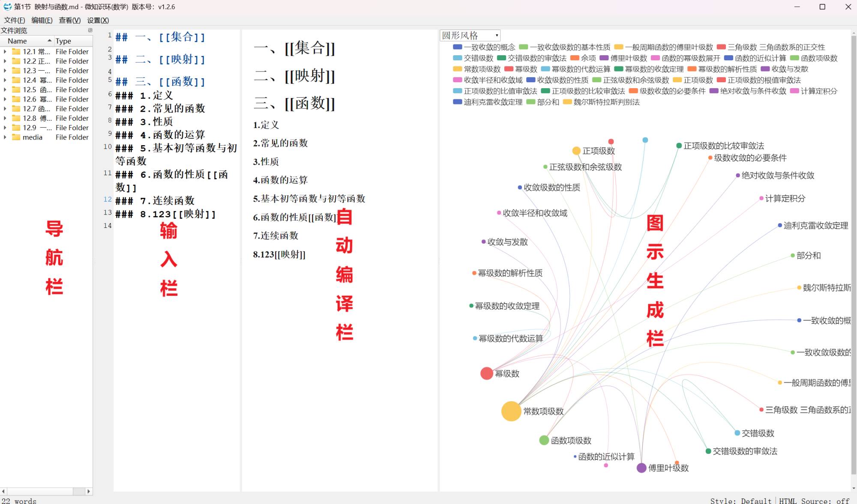Click the 幂级数 legend color swatch
This screenshot has width=857, height=504.
click(x=509, y=69)
